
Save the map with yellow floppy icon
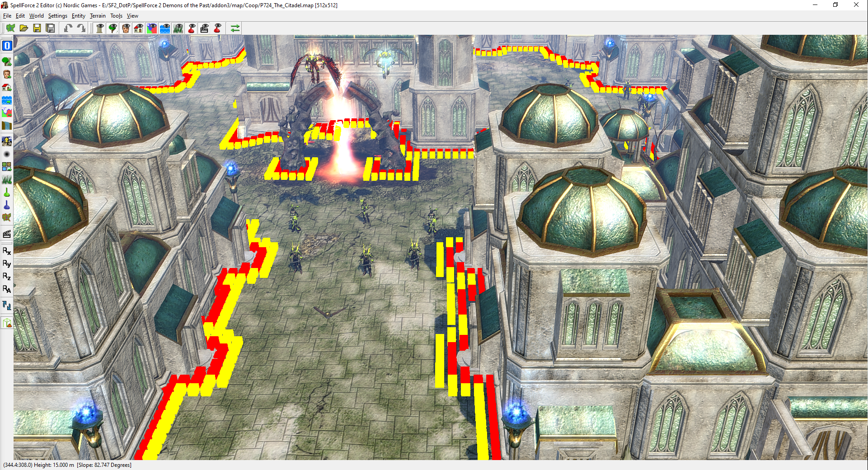tap(37, 28)
